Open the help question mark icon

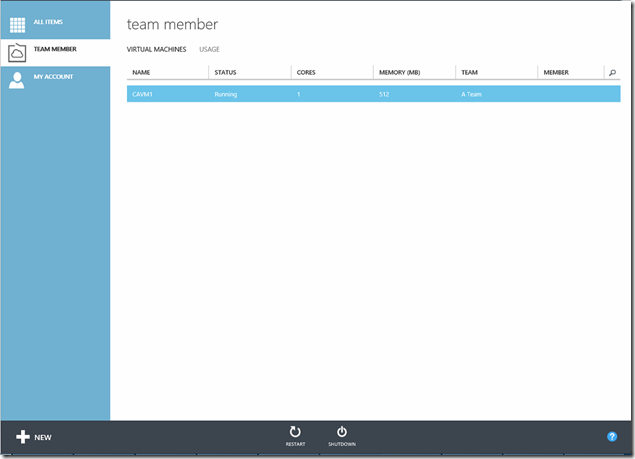pos(612,437)
